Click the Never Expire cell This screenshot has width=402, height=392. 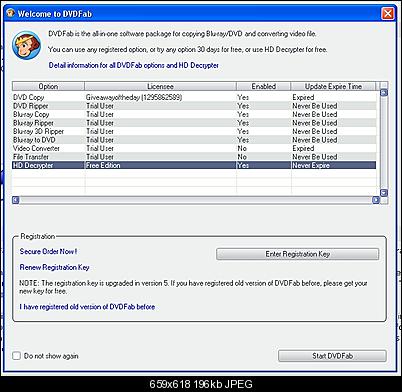coord(311,165)
